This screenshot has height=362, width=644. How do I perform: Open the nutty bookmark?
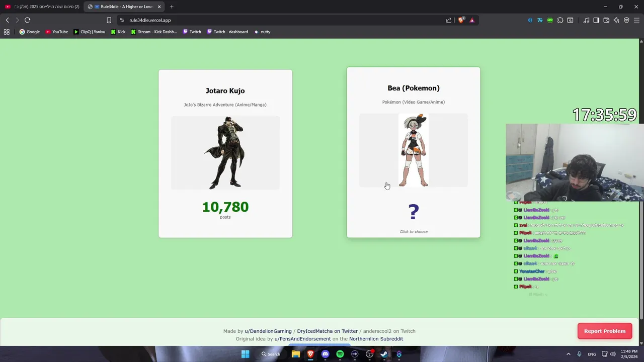click(x=262, y=32)
